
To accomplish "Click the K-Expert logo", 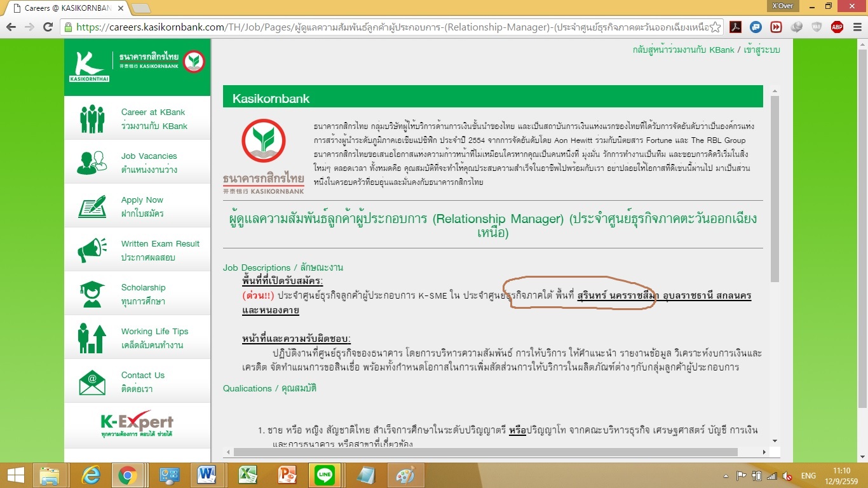I will (x=137, y=423).
